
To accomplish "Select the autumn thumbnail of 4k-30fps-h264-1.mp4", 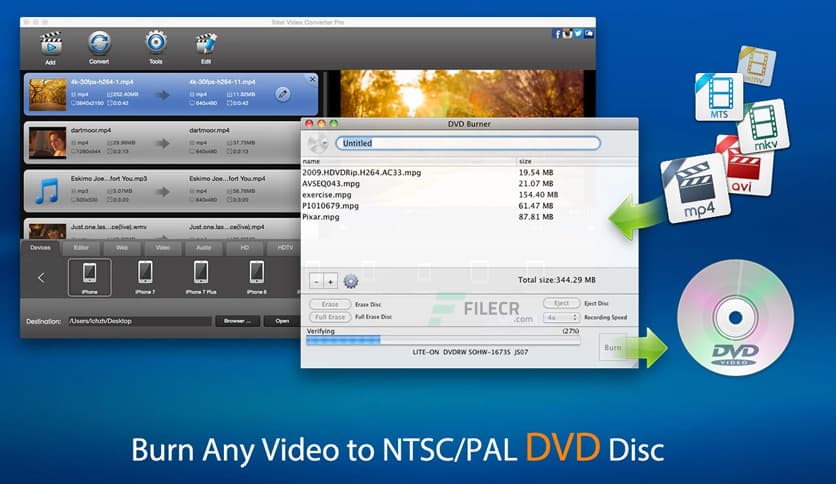I will coord(47,94).
